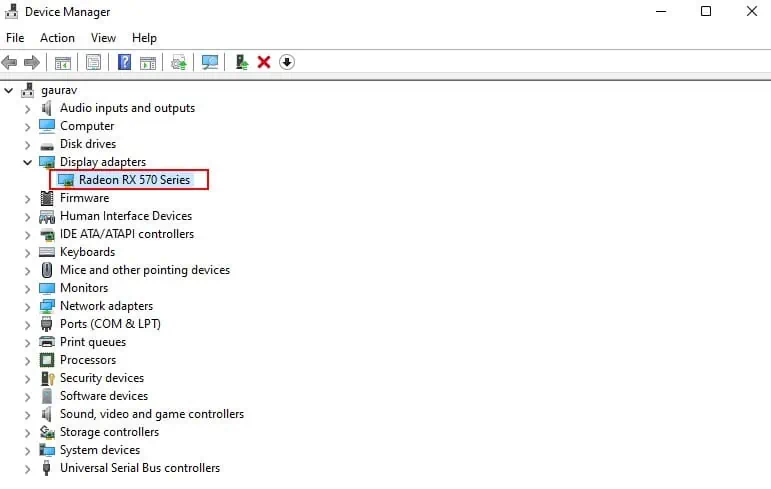Image resolution: width=771 pixels, height=489 pixels.
Task: Expand the Sound, video and game controllers node
Action: pos(28,415)
